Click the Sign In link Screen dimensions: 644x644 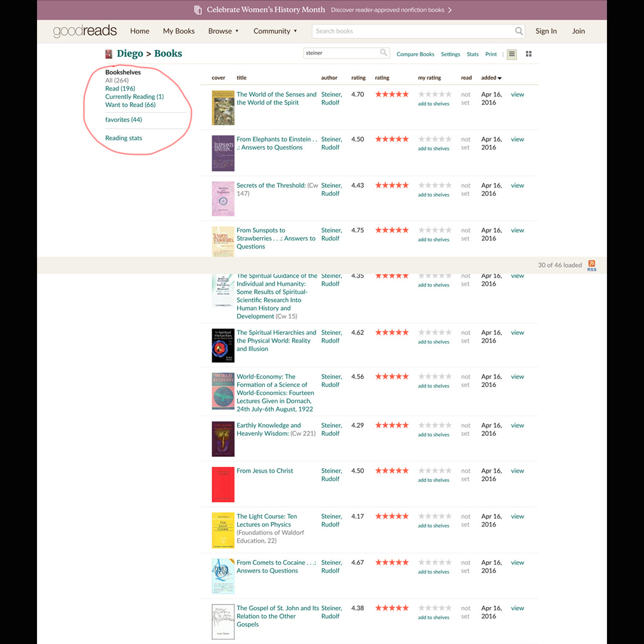(x=546, y=31)
